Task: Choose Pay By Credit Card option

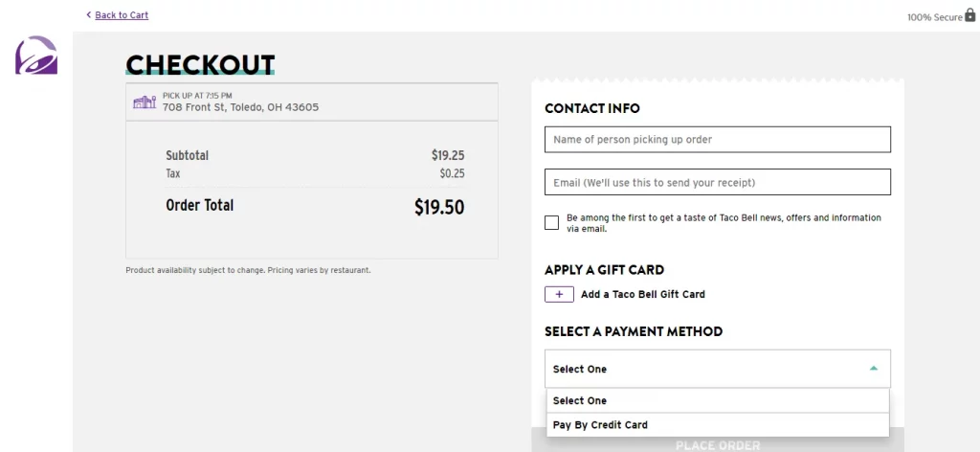Action: (718, 425)
